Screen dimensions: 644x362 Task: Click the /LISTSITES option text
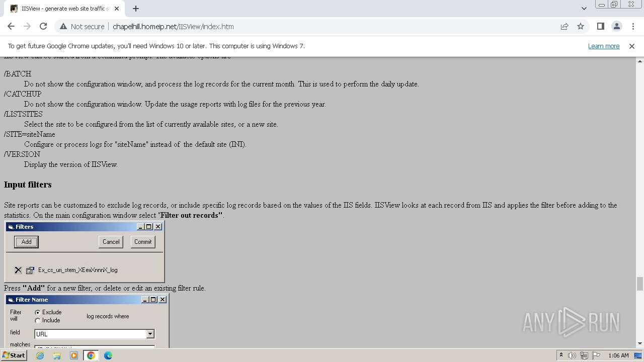pos(23,114)
